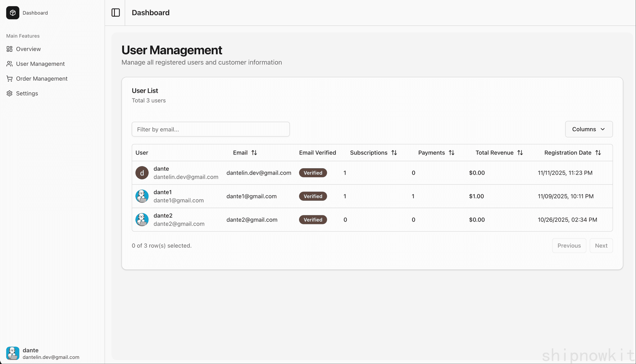Screen dimensions: 636x364
Task: Toggle the sidebar collapse icon in header
Action: point(115,12)
